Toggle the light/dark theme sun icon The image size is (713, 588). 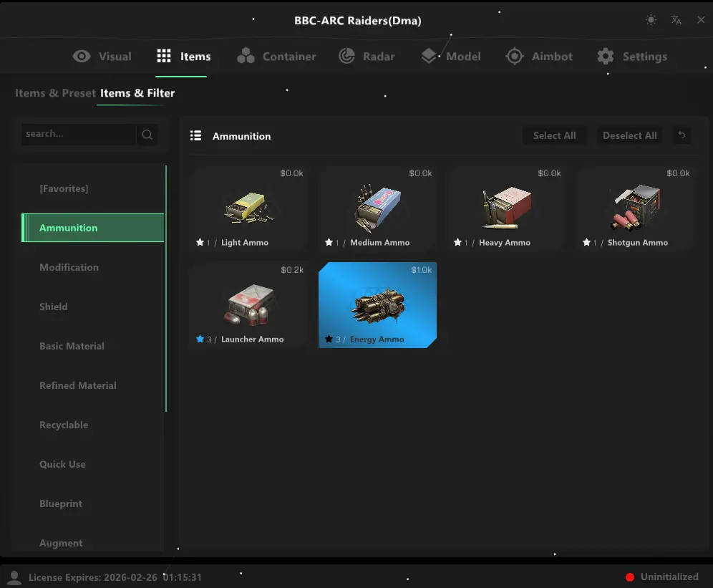tap(651, 20)
